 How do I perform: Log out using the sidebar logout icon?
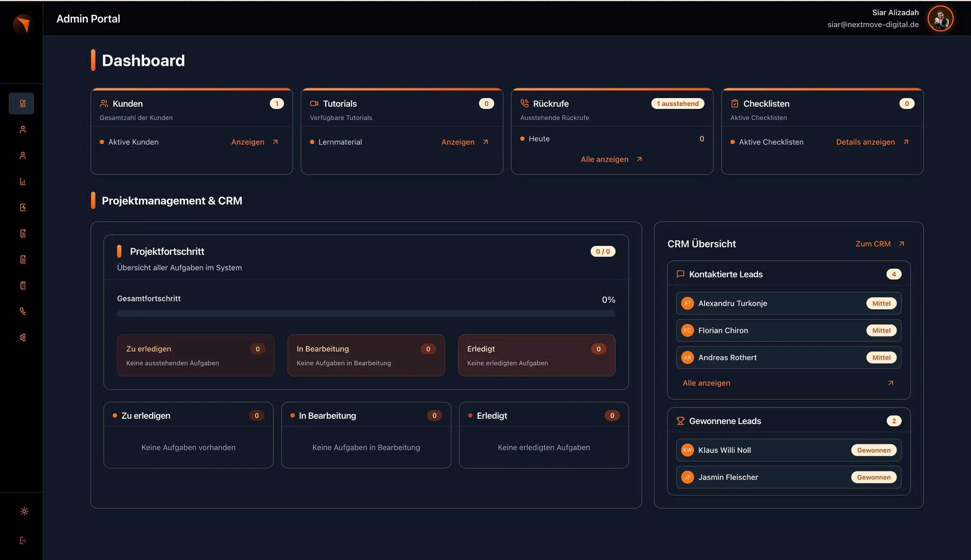point(22,540)
